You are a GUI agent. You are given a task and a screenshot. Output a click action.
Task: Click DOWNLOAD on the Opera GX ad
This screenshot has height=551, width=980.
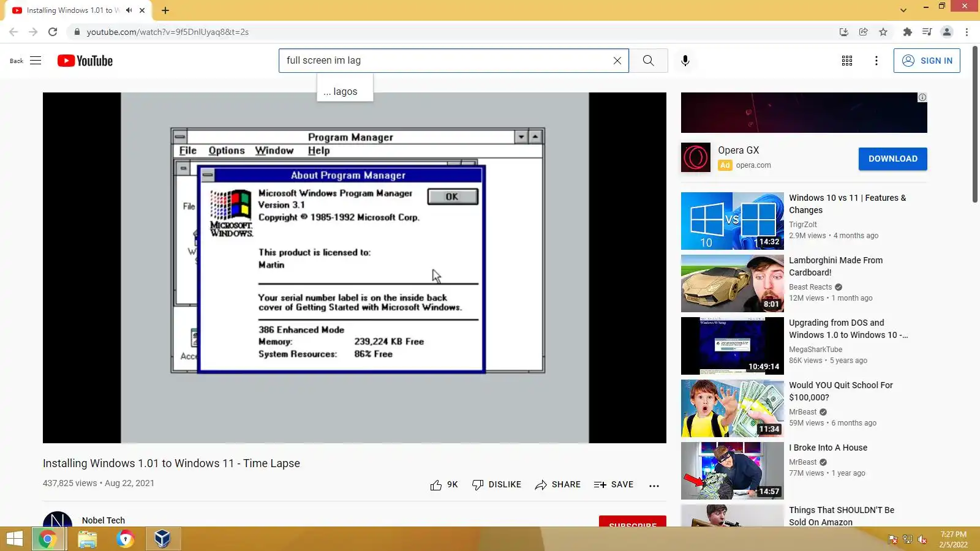892,159
